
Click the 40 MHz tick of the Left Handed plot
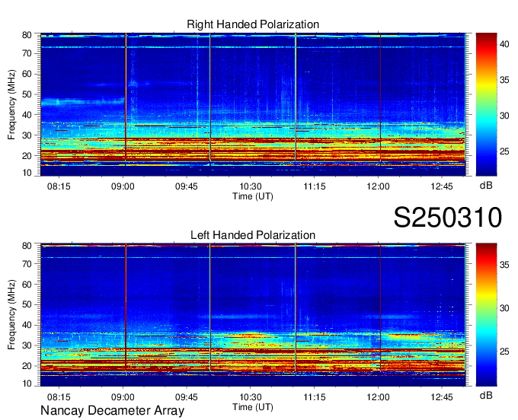27,325
